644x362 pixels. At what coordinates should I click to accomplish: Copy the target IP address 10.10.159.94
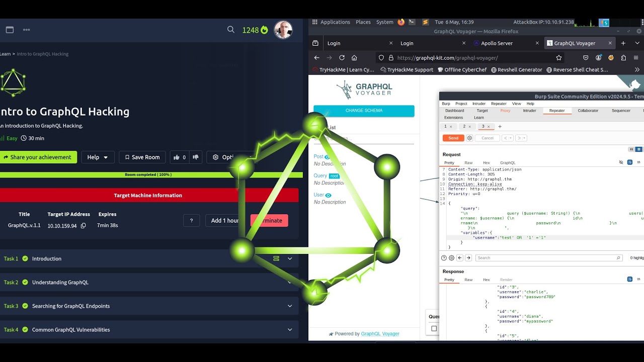(84, 226)
